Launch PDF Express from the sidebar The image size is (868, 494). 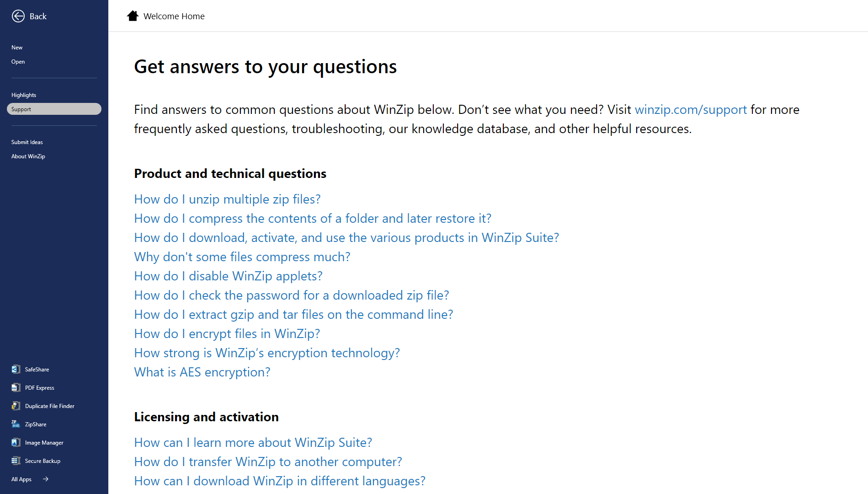(x=16, y=387)
